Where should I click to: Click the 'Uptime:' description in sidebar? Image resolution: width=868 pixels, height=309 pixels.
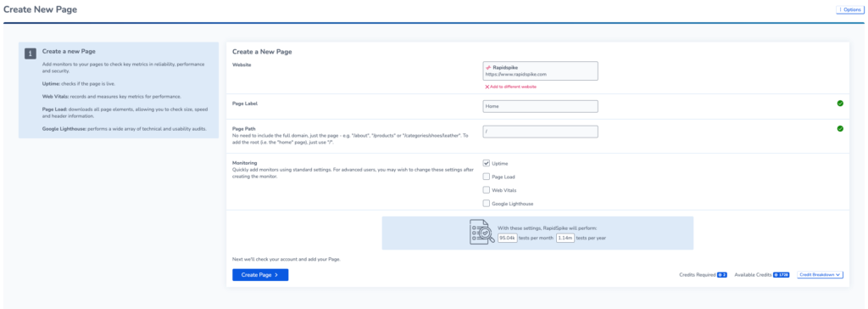click(79, 84)
